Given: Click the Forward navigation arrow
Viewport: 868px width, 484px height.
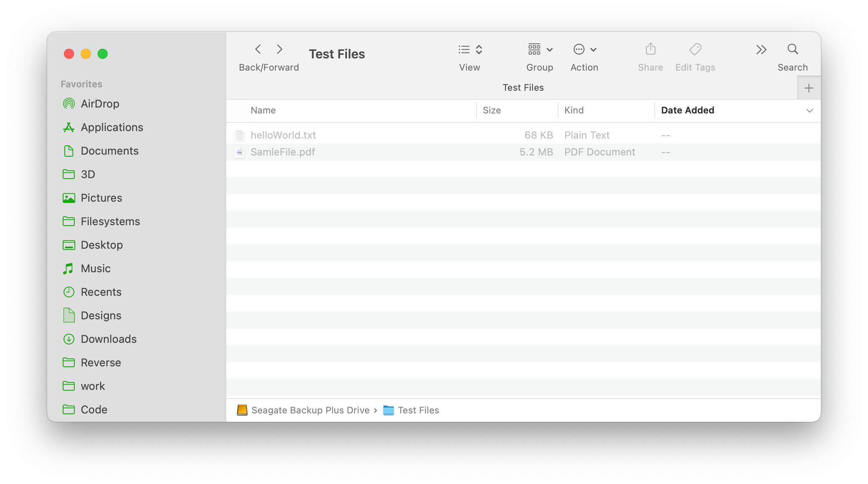Looking at the screenshot, I should tap(280, 49).
